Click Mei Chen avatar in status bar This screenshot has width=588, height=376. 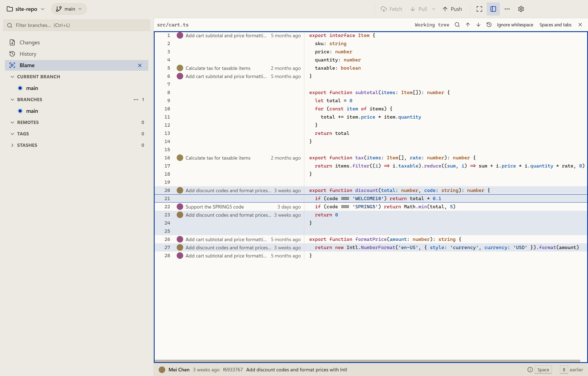(x=162, y=370)
